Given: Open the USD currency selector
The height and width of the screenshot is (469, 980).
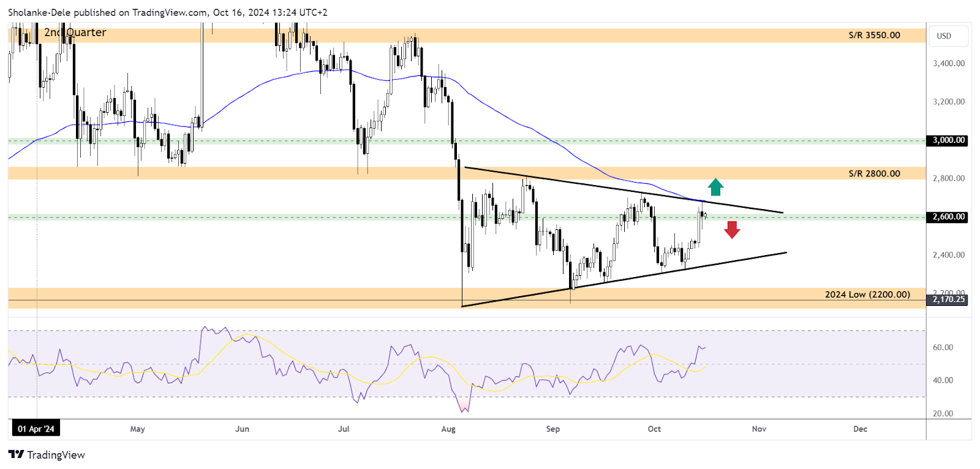Looking at the screenshot, I should click(x=948, y=36).
